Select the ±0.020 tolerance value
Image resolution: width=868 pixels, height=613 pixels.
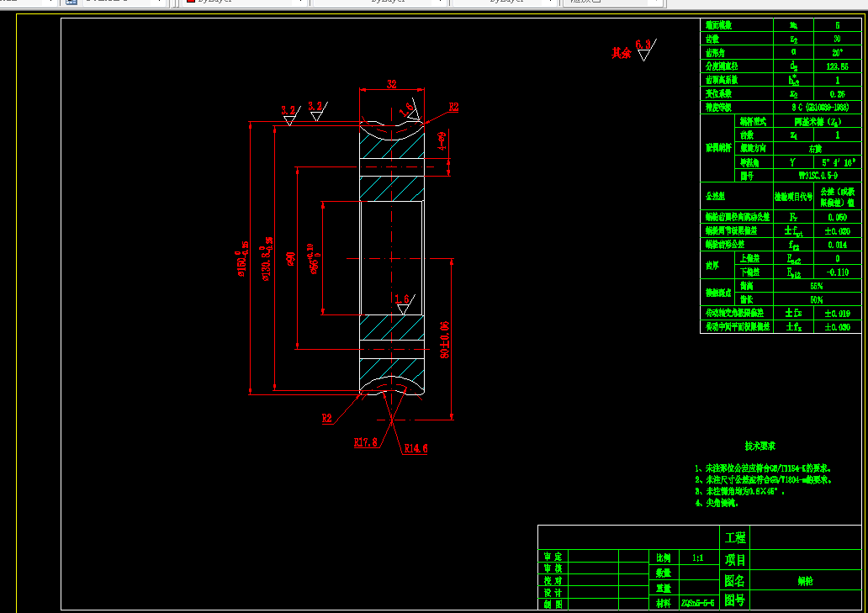tap(837, 231)
